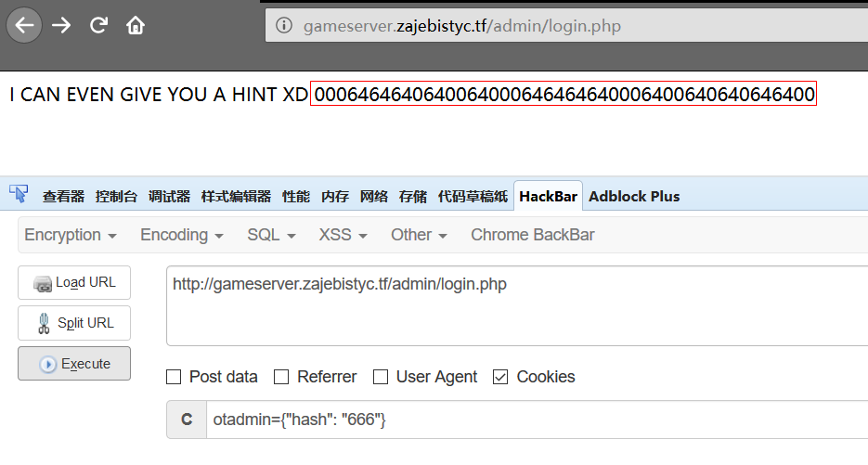Image resolution: width=868 pixels, height=465 pixels.
Task: Click the Load URL button
Action: (74, 282)
